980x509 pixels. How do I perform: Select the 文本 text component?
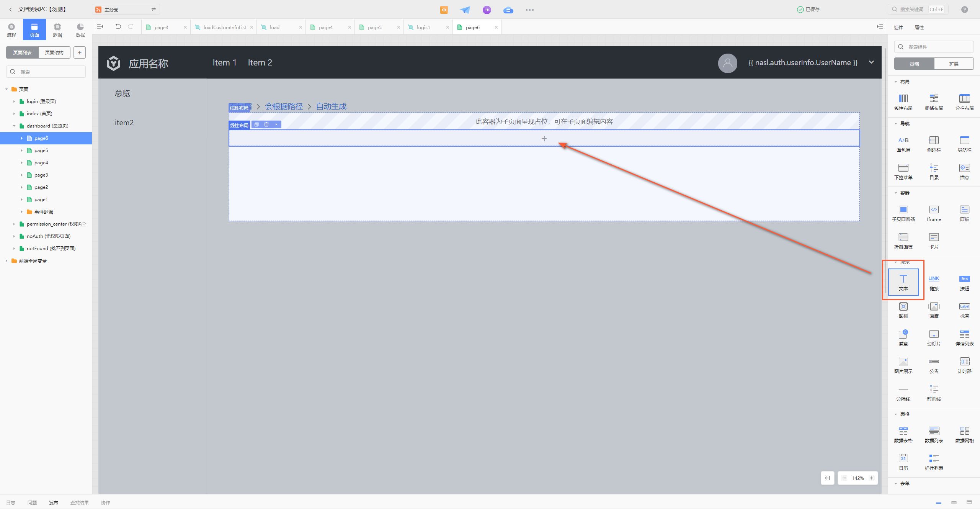point(903,282)
